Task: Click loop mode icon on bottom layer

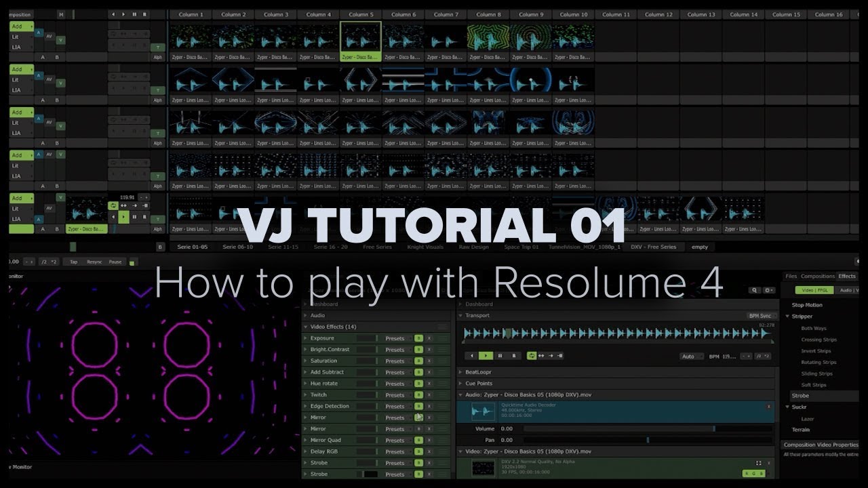Action: point(113,205)
